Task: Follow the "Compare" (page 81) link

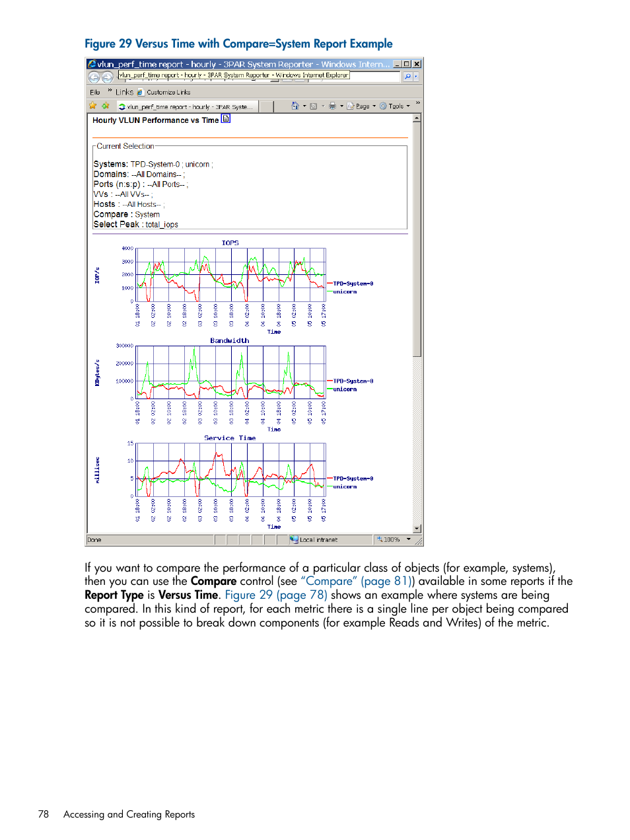Action: pyautogui.click(x=357, y=581)
